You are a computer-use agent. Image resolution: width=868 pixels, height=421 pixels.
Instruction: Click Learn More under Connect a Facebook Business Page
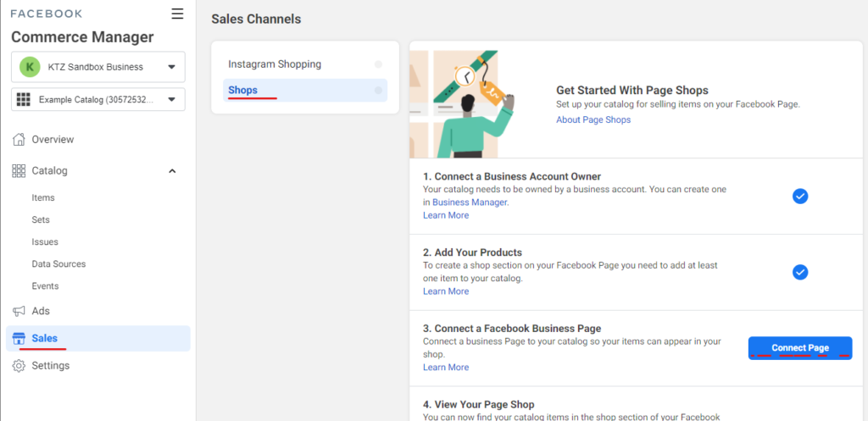coord(446,368)
